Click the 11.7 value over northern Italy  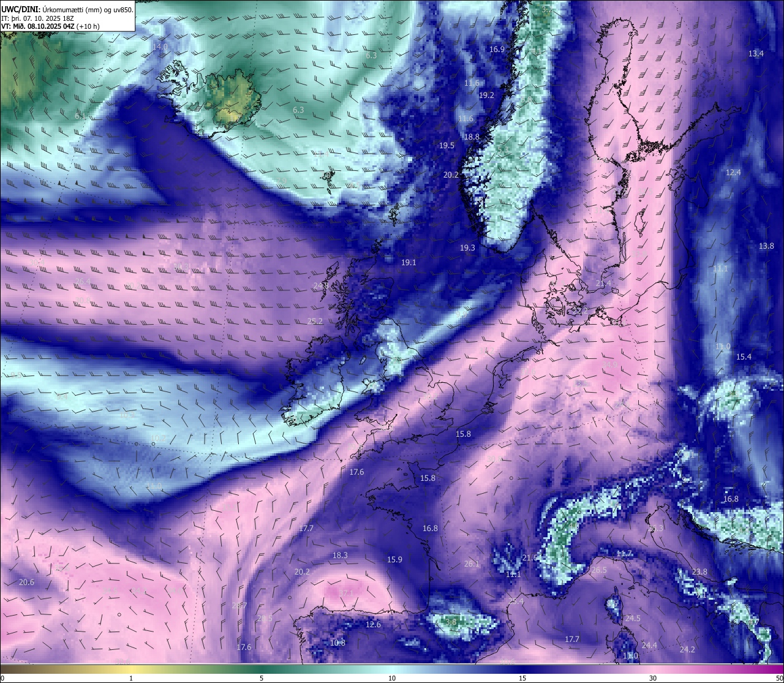pos(624,553)
